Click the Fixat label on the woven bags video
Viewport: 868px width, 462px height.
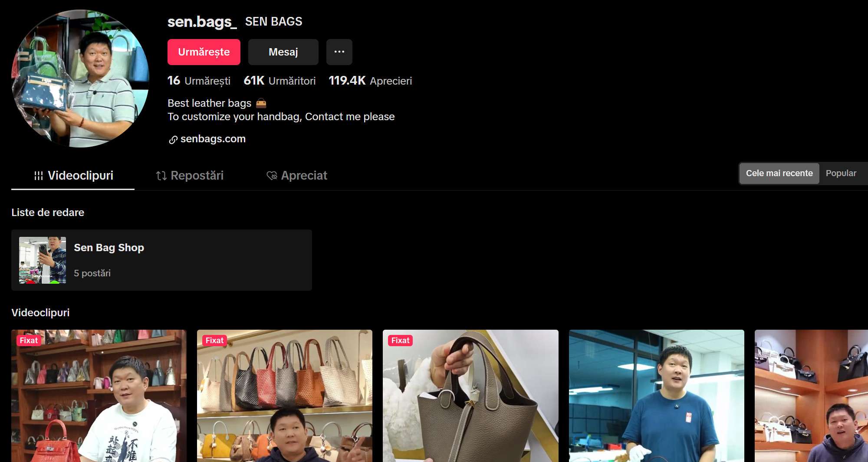click(x=214, y=341)
